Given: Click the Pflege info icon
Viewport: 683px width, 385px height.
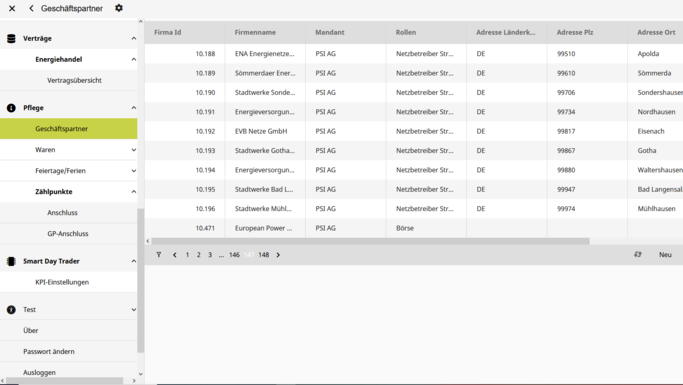Looking at the screenshot, I should click(x=11, y=108).
